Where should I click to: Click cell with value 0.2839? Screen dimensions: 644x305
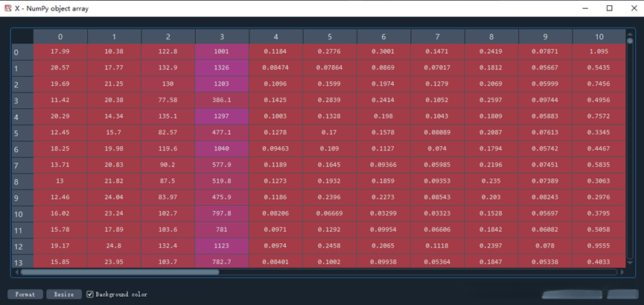pos(330,100)
